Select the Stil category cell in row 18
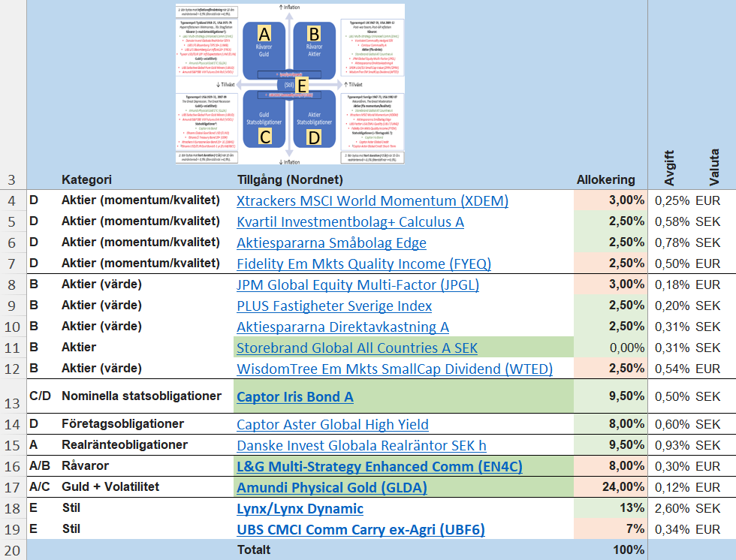Image resolution: width=736 pixels, height=560 pixels. (71, 508)
